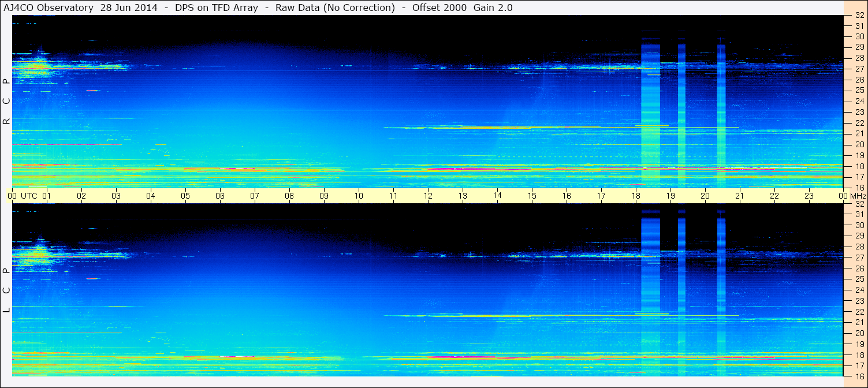This screenshot has width=868, height=388.
Task: Click the 17 MHz label of the LCP panel
Action: point(859,365)
